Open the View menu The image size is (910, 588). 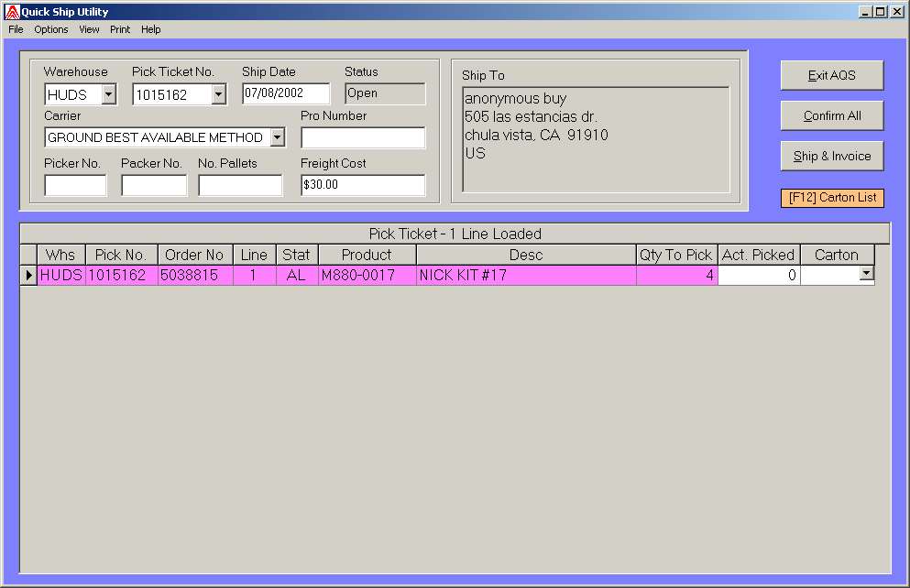89,29
